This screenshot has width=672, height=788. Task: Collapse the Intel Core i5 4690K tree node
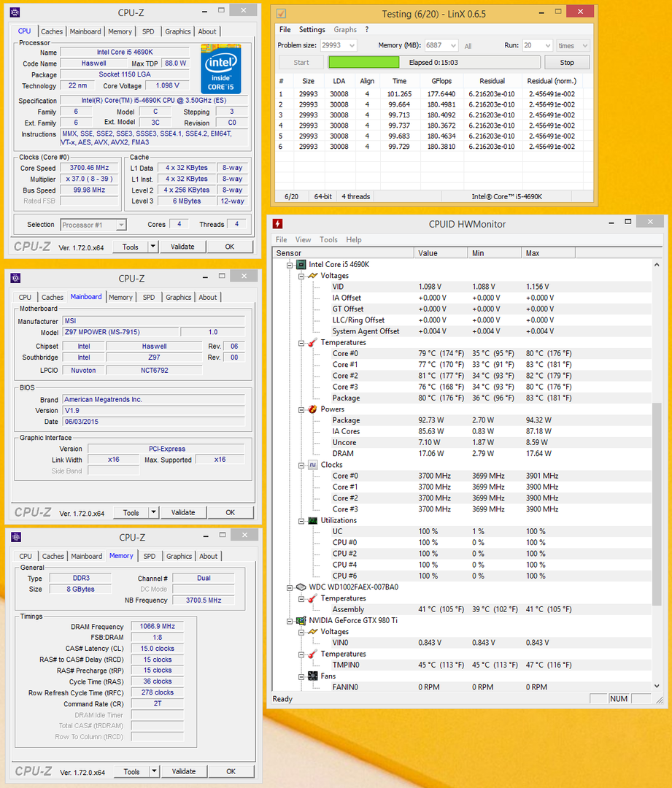click(x=290, y=264)
